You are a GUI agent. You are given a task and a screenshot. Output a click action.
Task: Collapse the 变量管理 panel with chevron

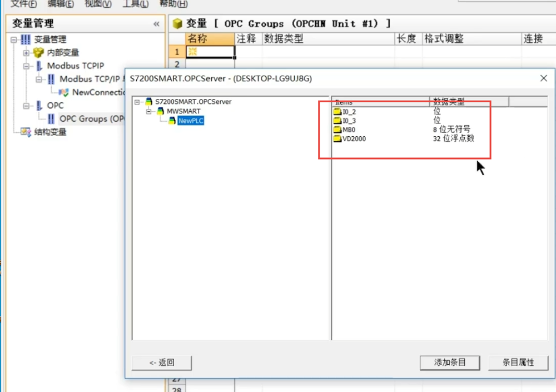[156, 24]
